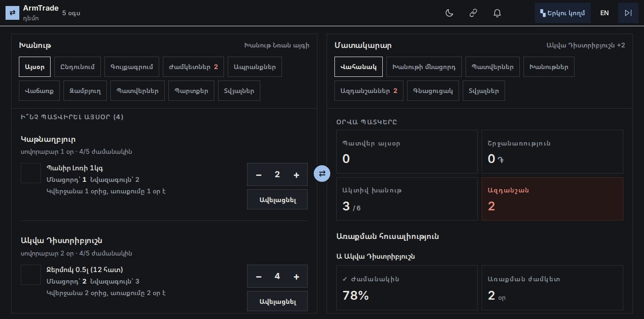644x319 pixels.
Task: Open the Պարտքեր tab
Action: tap(191, 91)
